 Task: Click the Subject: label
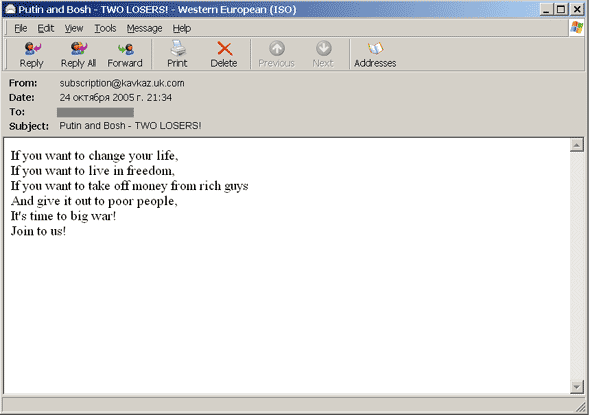pyautogui.click(x=29, y=126)
